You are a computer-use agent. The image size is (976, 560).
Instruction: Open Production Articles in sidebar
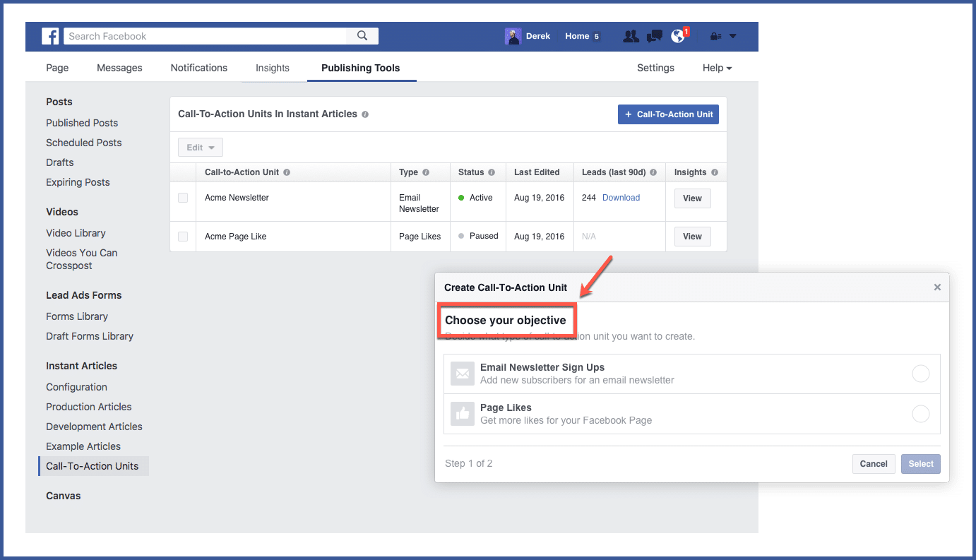[89, 407]
